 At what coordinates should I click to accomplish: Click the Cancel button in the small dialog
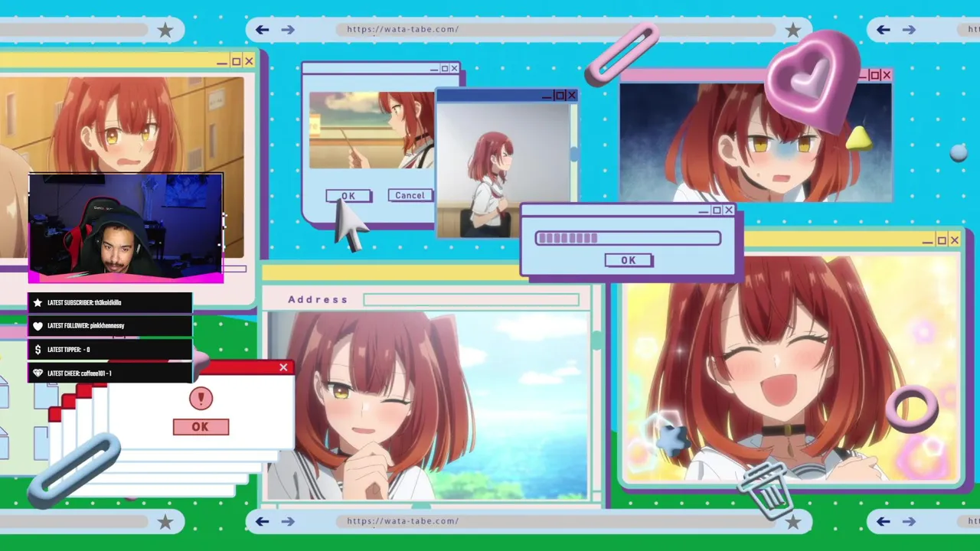tap(410, 195)
